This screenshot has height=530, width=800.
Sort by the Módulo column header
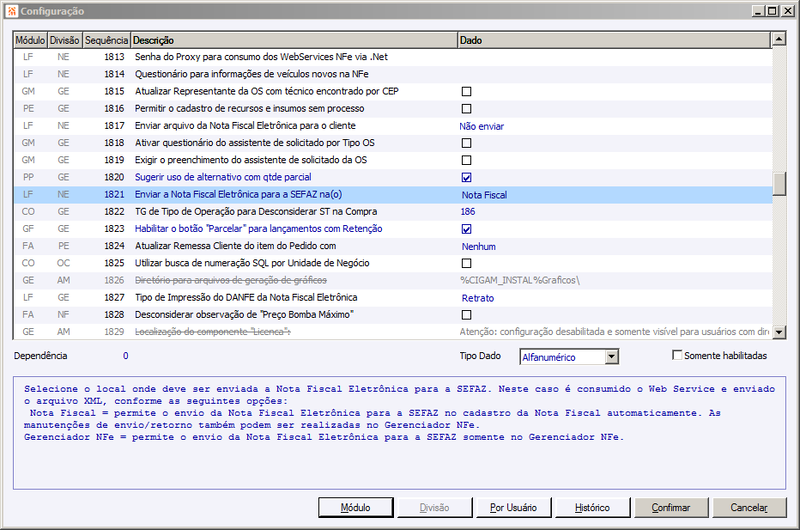[x=30, y=40]
